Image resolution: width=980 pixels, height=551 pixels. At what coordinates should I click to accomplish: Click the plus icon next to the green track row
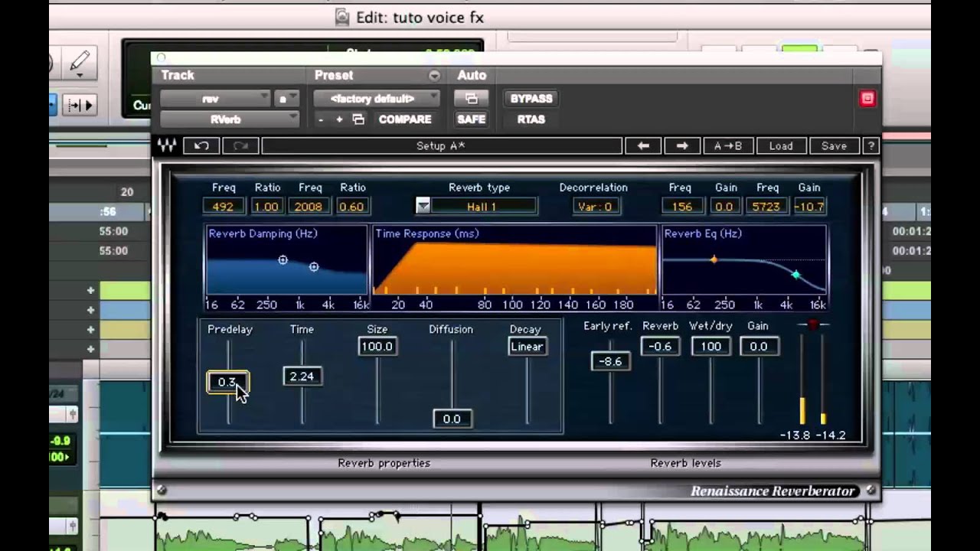pyautogui.click(x=90, y=291)
